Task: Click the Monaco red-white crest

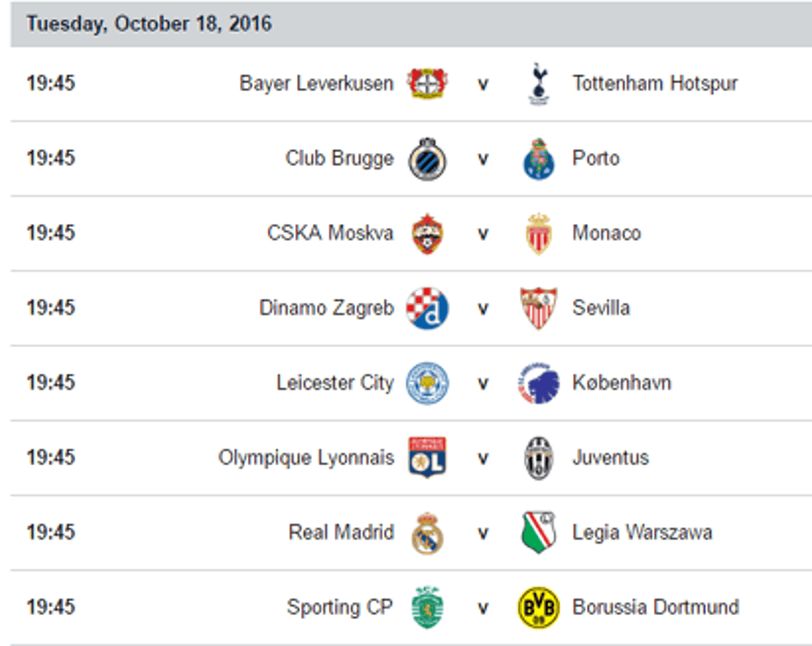Action: [539, 233]
